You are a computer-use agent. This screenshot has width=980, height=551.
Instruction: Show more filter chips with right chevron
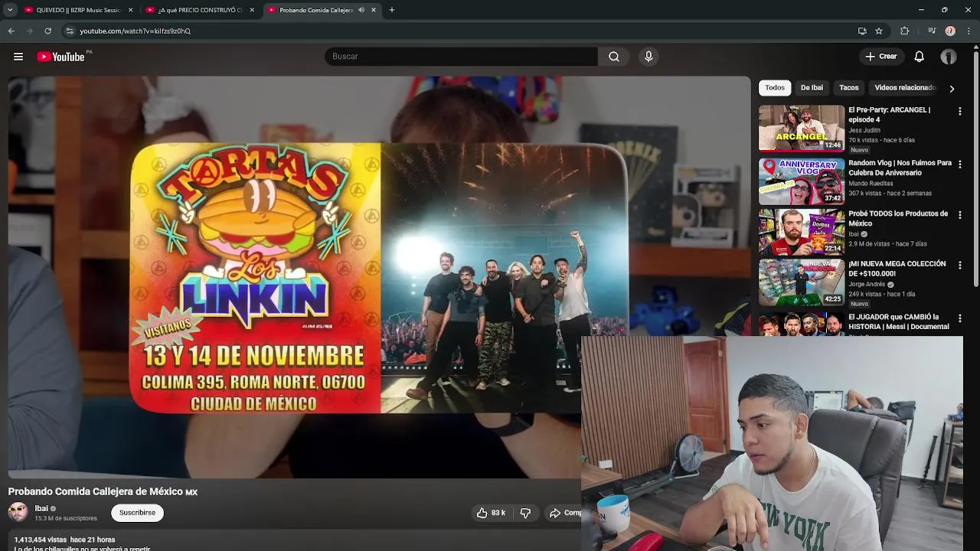coord(952,89)
